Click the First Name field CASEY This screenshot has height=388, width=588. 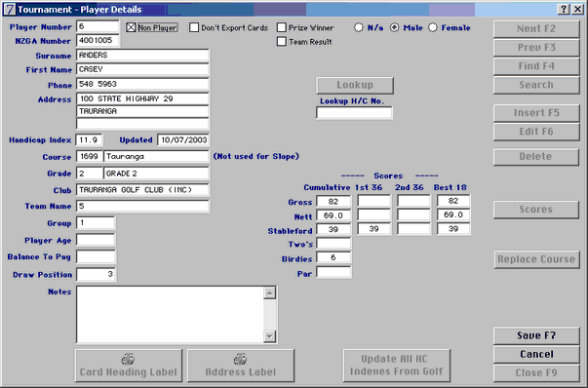coord(143,69)
